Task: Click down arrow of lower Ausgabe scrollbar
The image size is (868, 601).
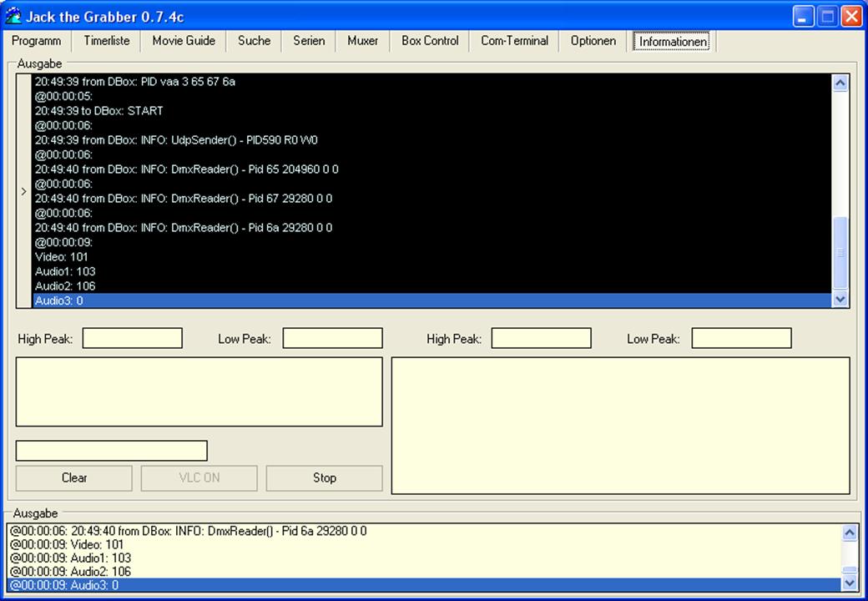Action: (850, 582)
